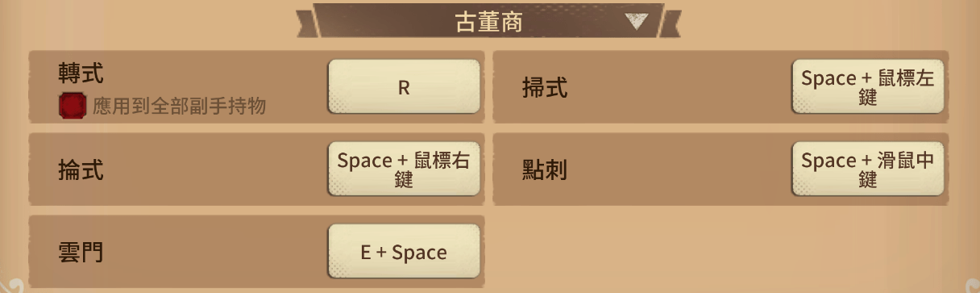Click the 點刺 skill row label

(x=545, y=170)
